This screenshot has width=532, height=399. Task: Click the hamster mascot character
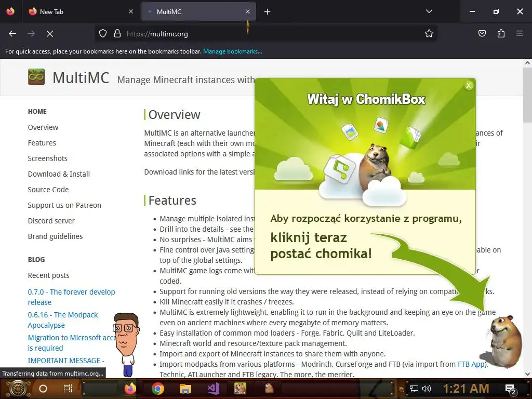(504, 342)
